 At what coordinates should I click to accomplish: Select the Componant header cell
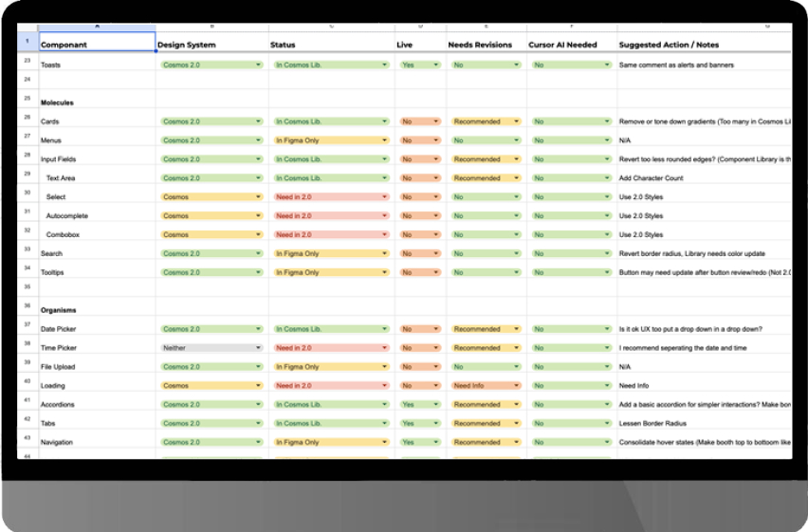[x=97, y=44]
